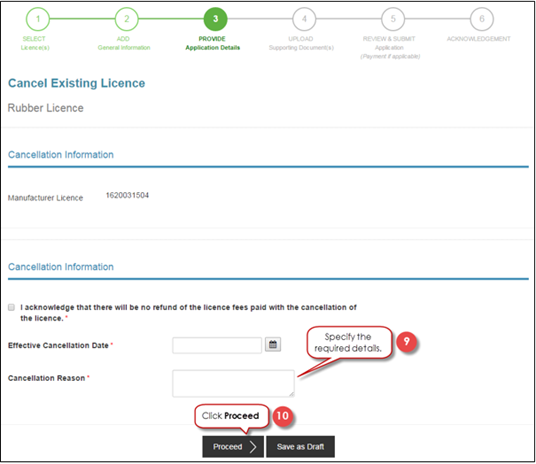536x464 pixels.
Task: Open the calendar date picker icon
Action: coord(273,345)
